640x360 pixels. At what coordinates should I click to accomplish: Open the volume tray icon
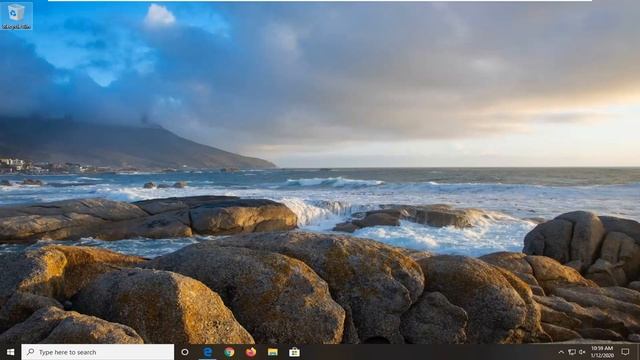[x=582, y=352]
